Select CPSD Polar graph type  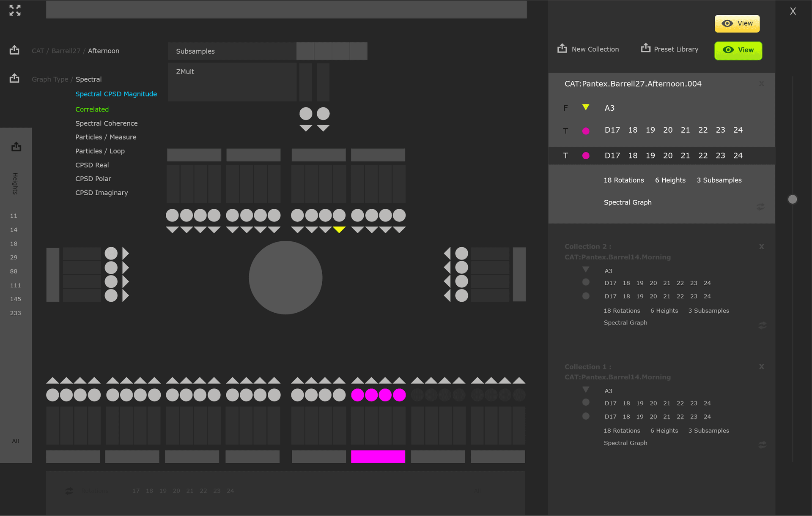(93, 179)
